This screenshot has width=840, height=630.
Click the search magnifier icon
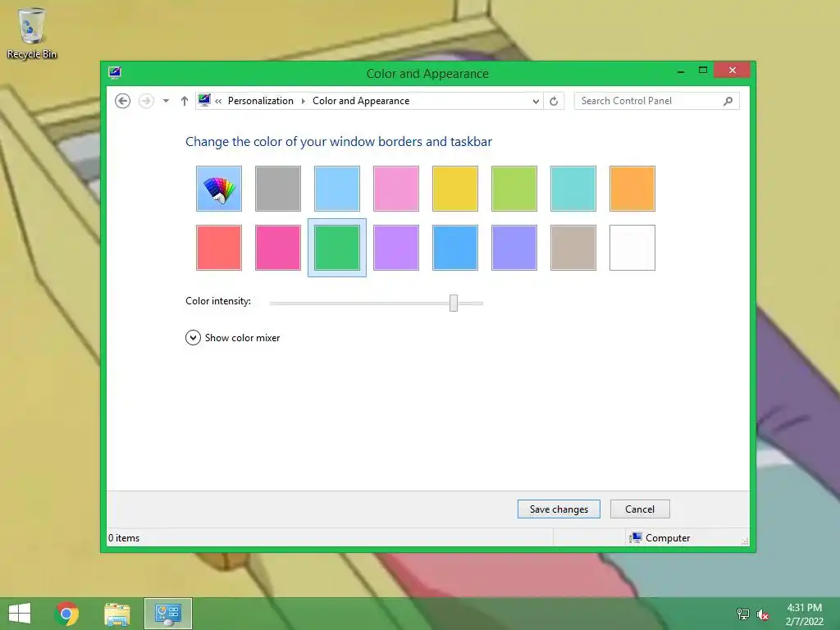coord(728,101)
